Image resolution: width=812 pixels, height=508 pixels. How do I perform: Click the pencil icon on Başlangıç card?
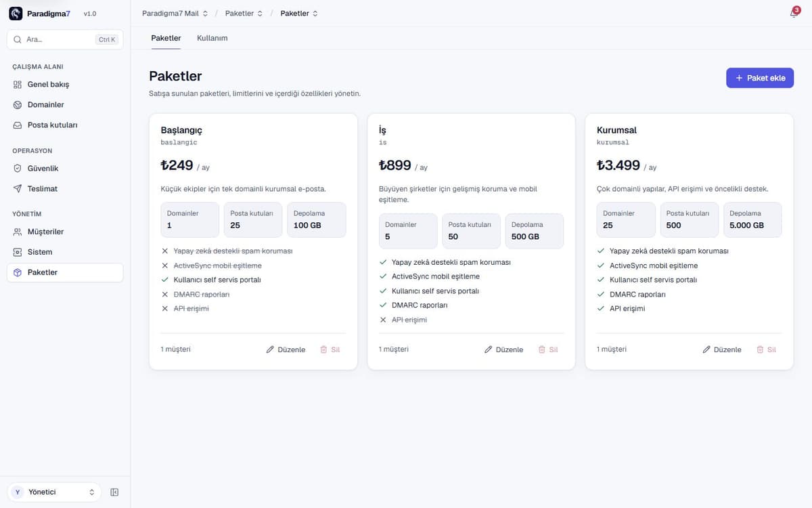[x=271, y=350]
